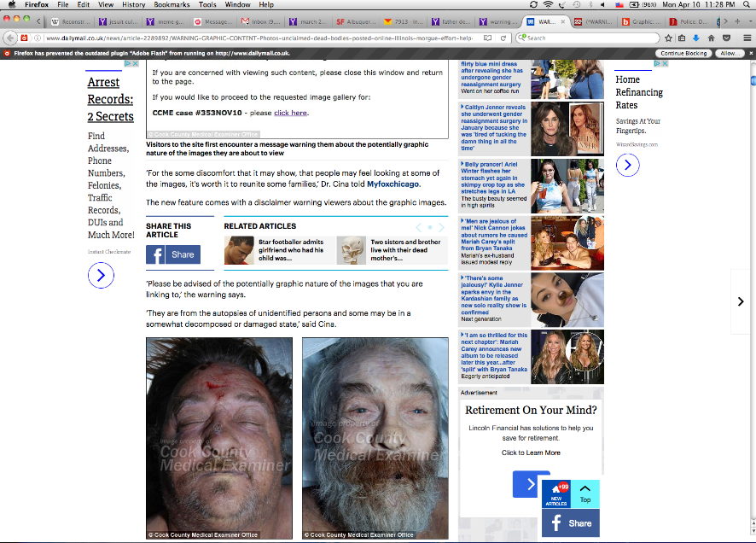
Task: Open the Tools menu
Action: coord(207,5)
